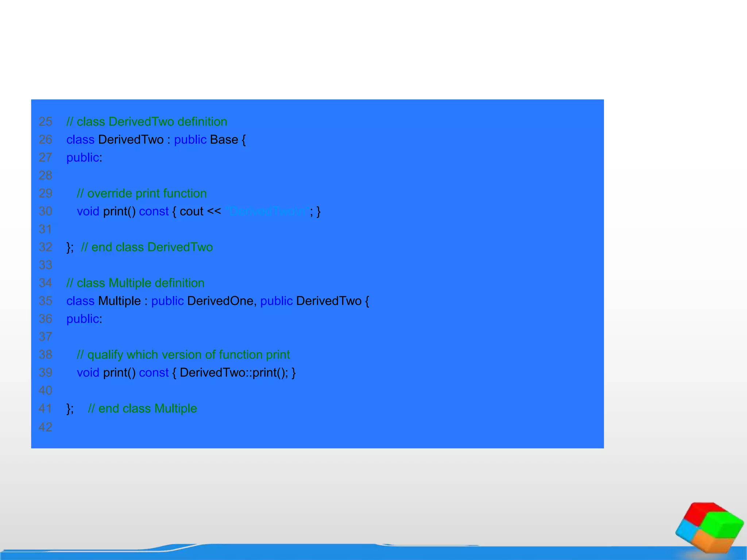Image resolution: width=747 pixels, height=560 pixels.
Task: Click the 'class Multiple : public DerivedOne' line
Action: 218,301
